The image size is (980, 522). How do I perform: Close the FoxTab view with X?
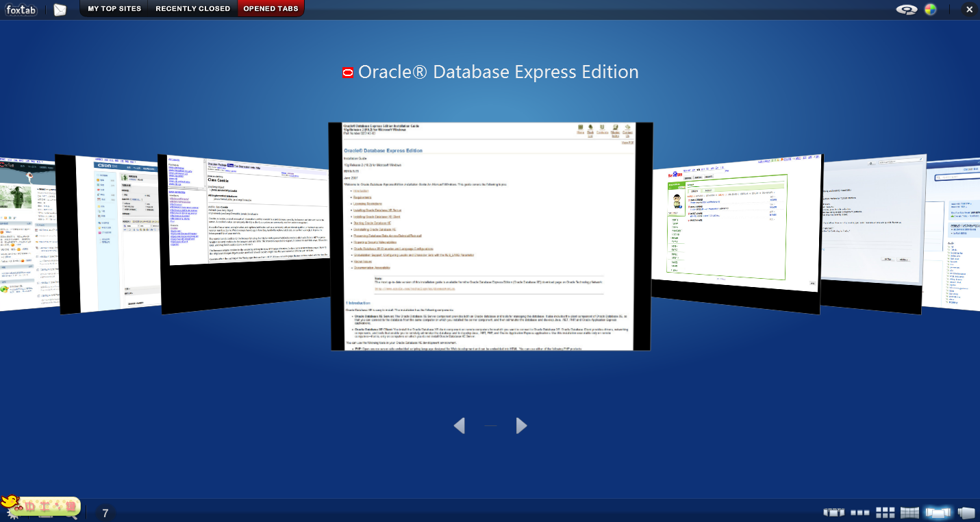[x=968, y=10]
